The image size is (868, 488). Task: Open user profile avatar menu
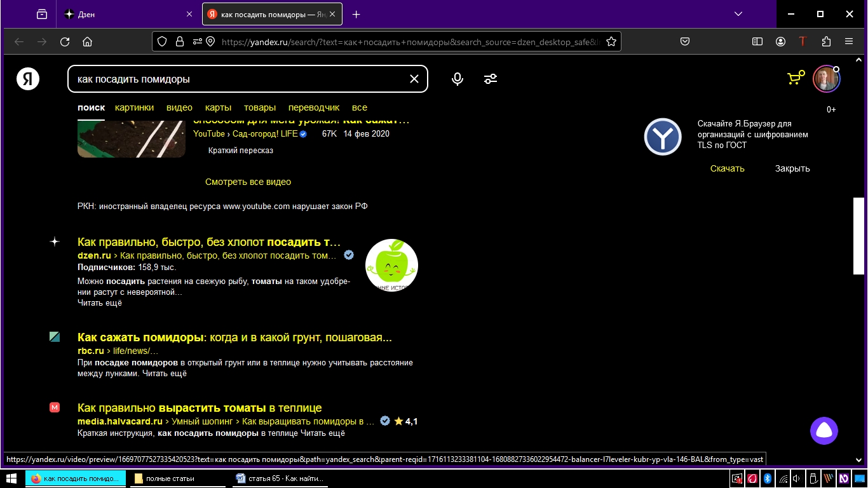(x=826, y=79)
